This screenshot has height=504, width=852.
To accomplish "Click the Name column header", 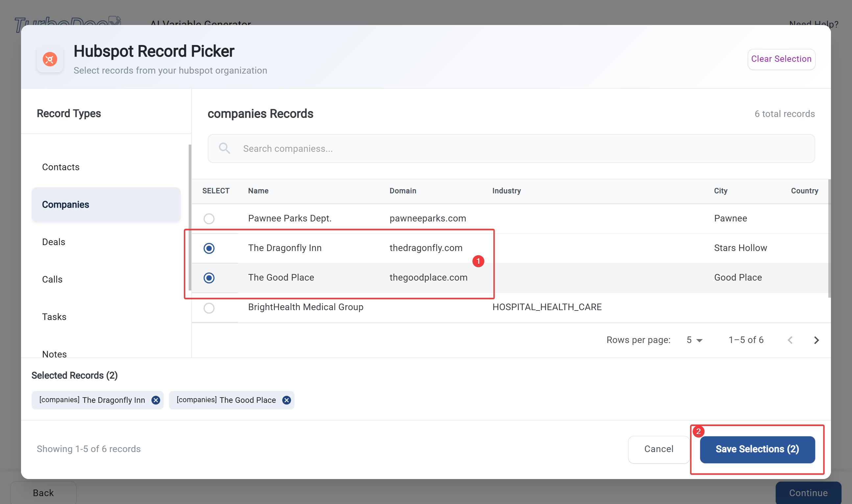I will [x=258, y=191].
